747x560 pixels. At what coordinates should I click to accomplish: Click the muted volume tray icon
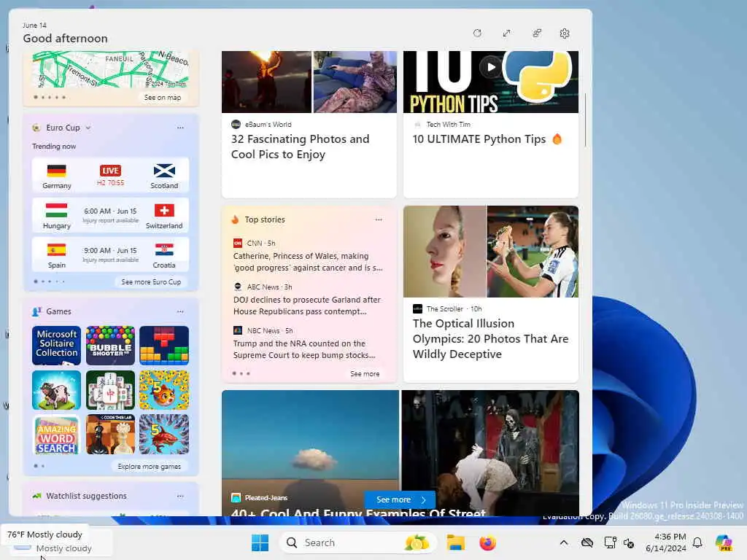(629, 542)
